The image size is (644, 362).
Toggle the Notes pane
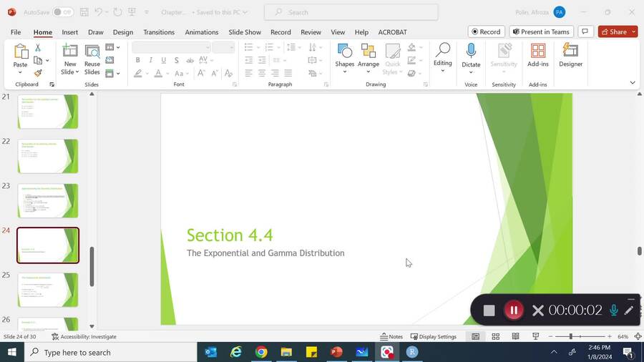pyautogui.click(x=391, y=336)
